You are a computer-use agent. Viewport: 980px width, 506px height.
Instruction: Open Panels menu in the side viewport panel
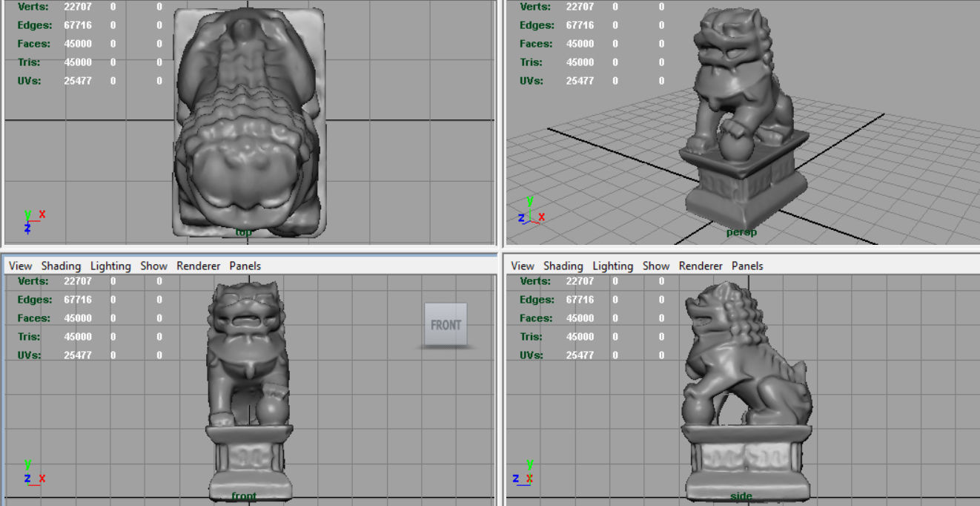point(747,266)
